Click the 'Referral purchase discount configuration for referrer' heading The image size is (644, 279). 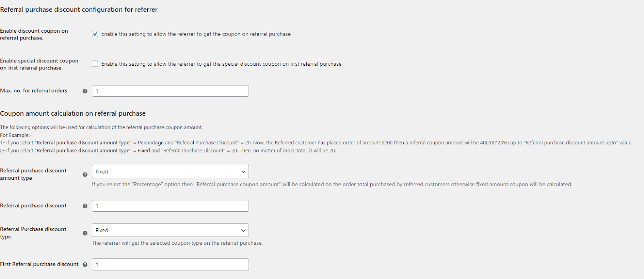pyautogui.click(x=79, y=10)
